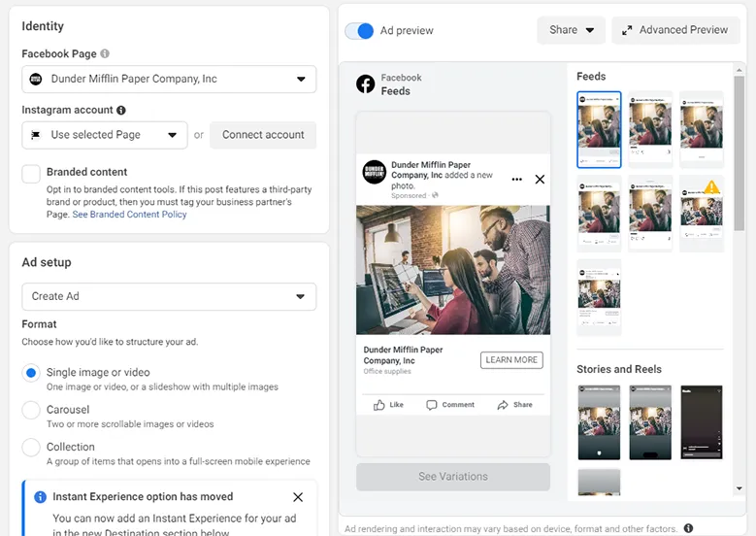Viewport: 756px width, 536px height.
Task: Click the scrollbar up arrow in placements panel
Action: [739, 71]
